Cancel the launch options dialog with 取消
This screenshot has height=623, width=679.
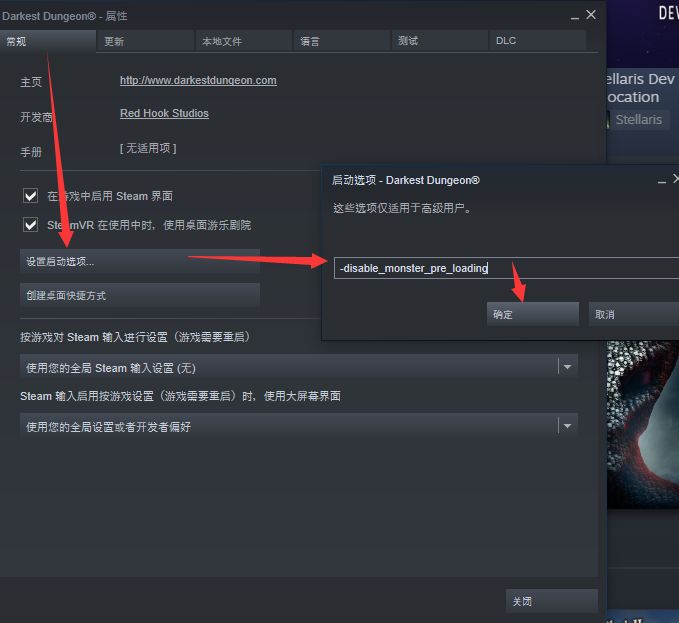pos(634,314)
